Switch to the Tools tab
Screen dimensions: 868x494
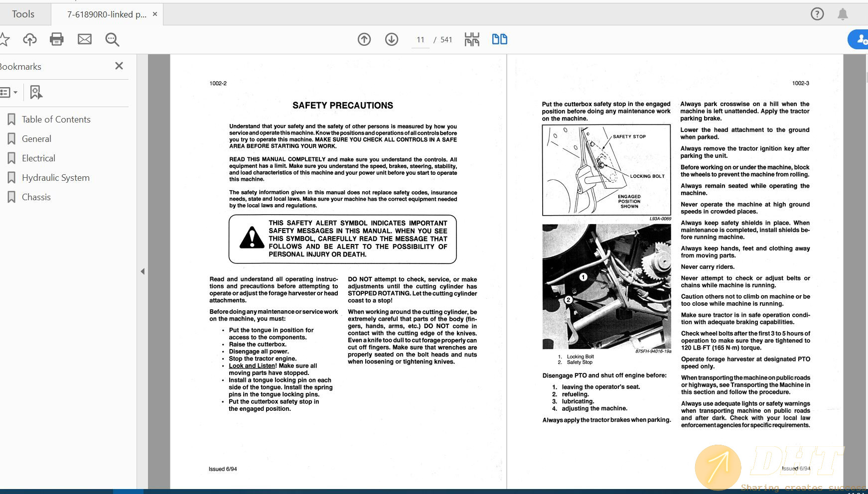[x=23, y=14]
